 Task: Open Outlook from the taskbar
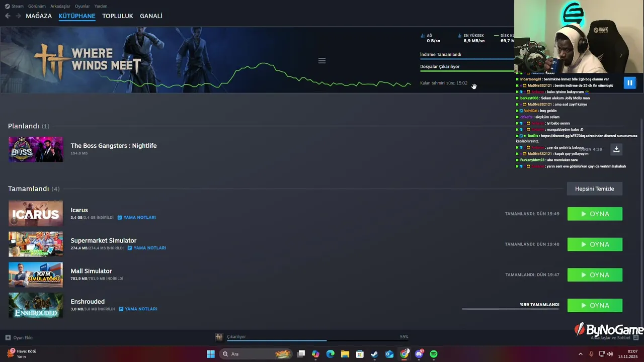(x=389, y=354)
